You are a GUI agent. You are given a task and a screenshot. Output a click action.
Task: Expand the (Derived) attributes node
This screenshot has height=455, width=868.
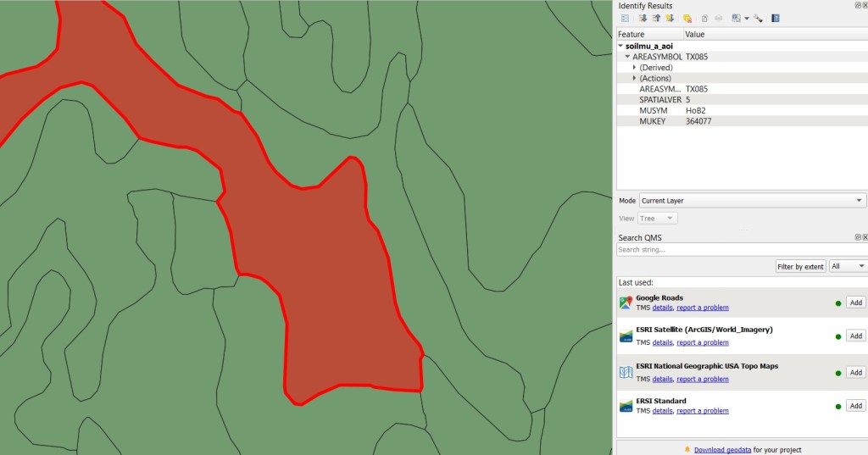click(634, 68)
